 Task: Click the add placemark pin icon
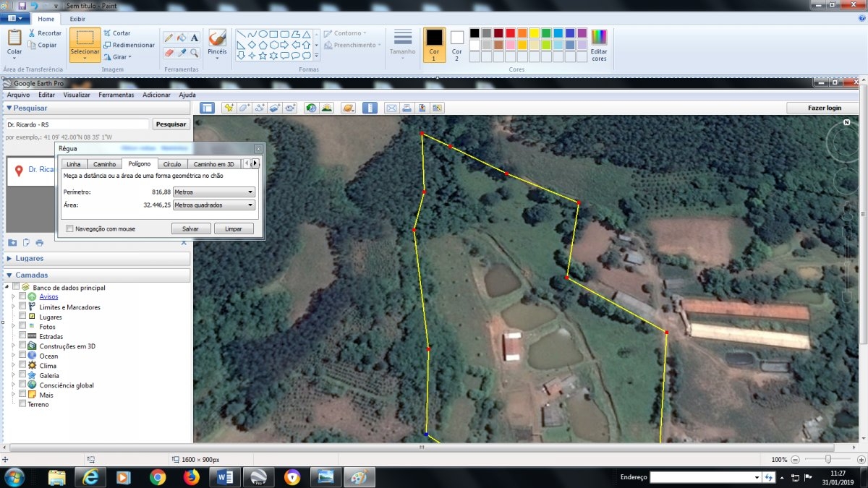click(229, 108)
